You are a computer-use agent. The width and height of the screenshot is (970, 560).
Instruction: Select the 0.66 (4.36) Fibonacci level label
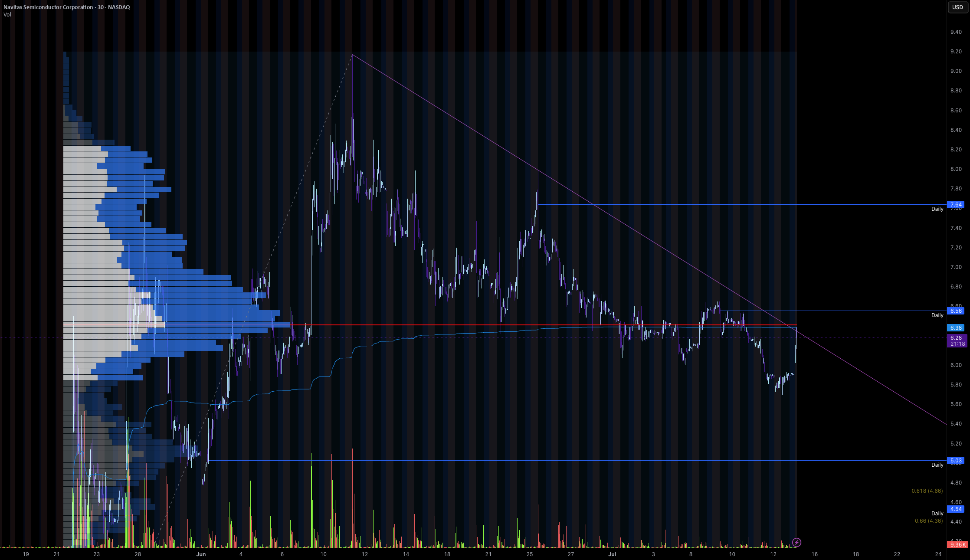point(929,521)
